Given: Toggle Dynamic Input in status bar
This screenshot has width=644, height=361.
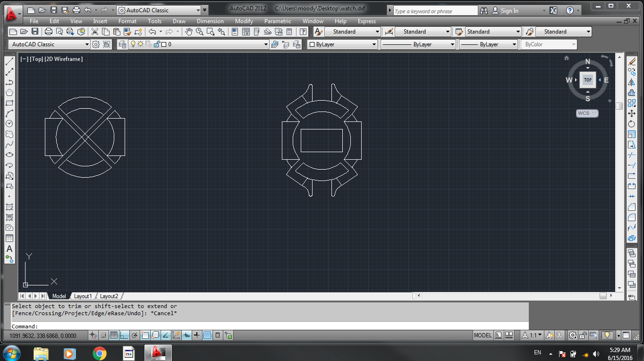Looking at the screenshot, I should coord(186,335).
